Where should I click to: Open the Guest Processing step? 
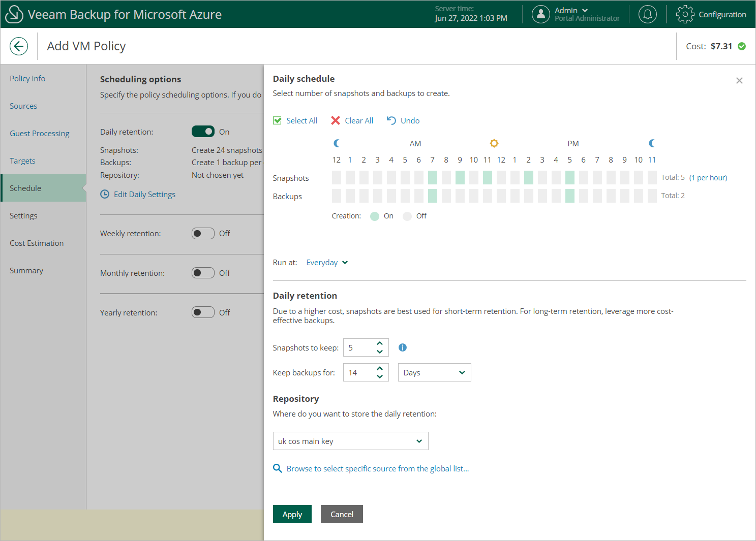[x=40, y=133]
